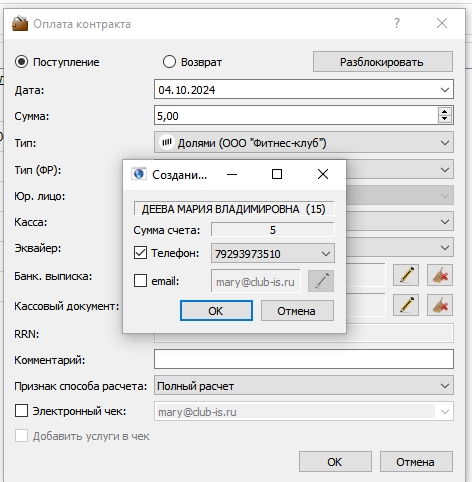Screen dimensions: 472x482
Task: Click the Признак способа расчета label
Action: point(80,386)
